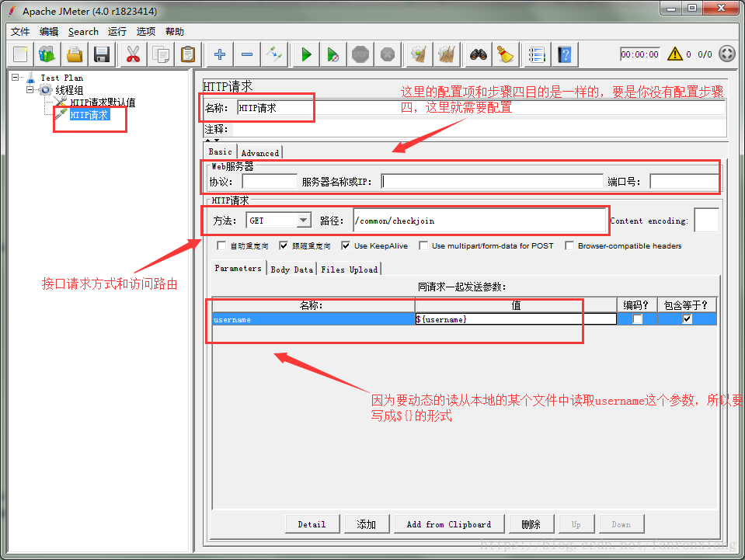Switch to the Body Data tab

click(x=292, y=270)
